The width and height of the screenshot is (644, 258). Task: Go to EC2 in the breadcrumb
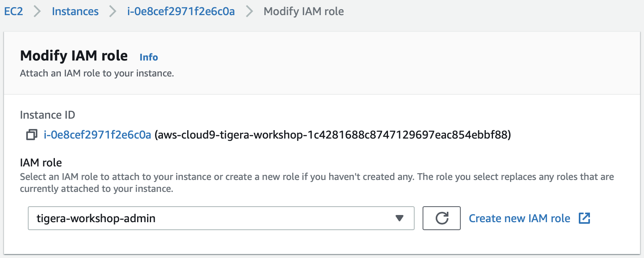[14, 12]
